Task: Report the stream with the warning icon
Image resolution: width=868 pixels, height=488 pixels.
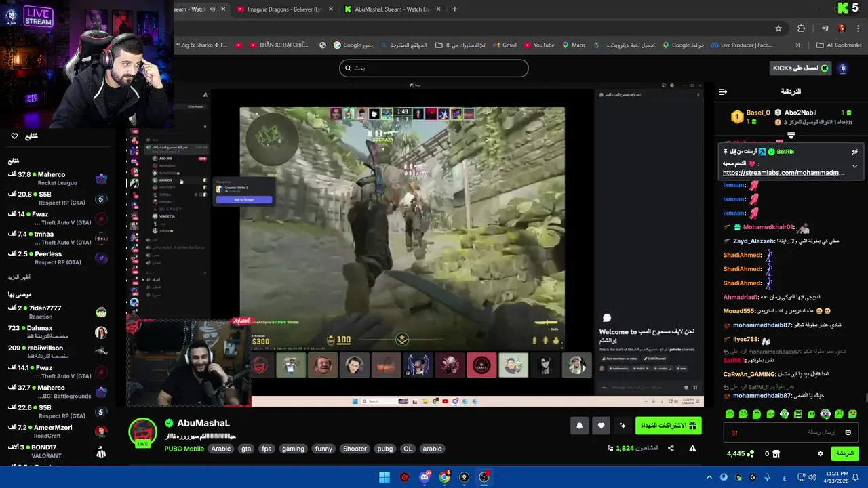Action: tap(692, 449)
